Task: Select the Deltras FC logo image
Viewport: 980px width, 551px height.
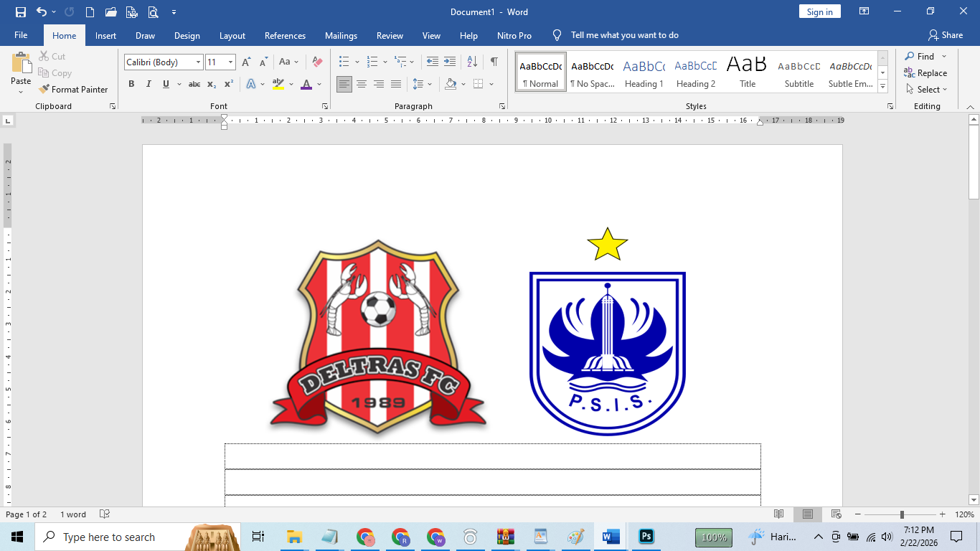Action: point(378,337)
